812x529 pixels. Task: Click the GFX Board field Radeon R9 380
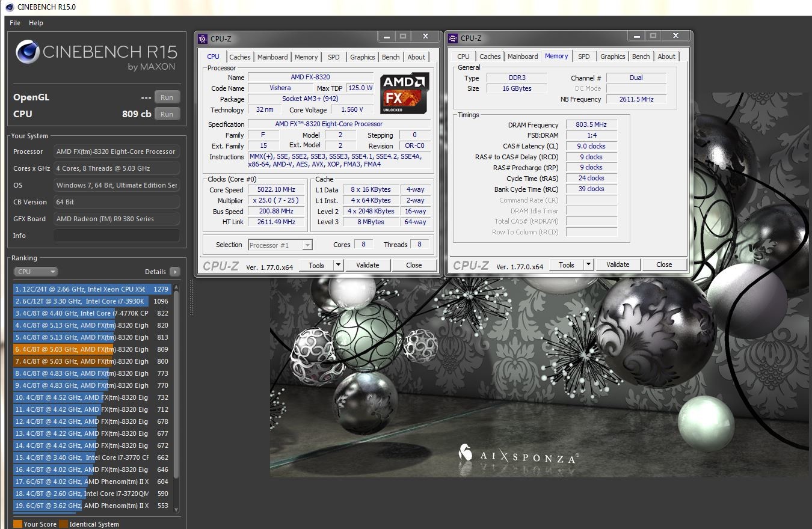tap(117, 219)
